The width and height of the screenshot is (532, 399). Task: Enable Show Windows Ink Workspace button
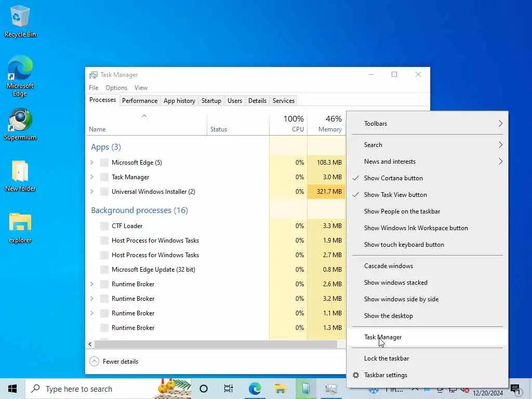[427, 228]
